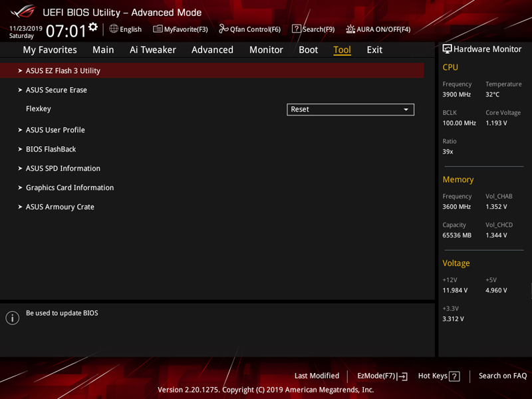Open the Flexkey Reset dropdown

(x=350, y=110)
